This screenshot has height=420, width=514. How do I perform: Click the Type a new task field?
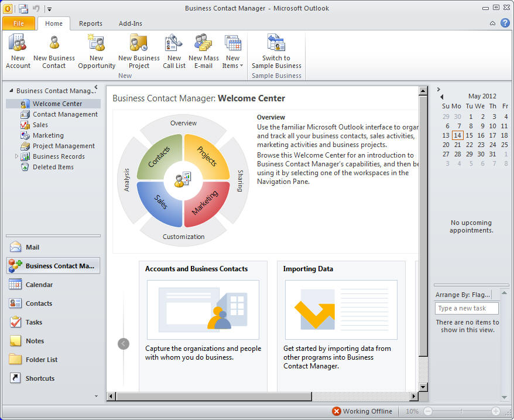point(467,308)
